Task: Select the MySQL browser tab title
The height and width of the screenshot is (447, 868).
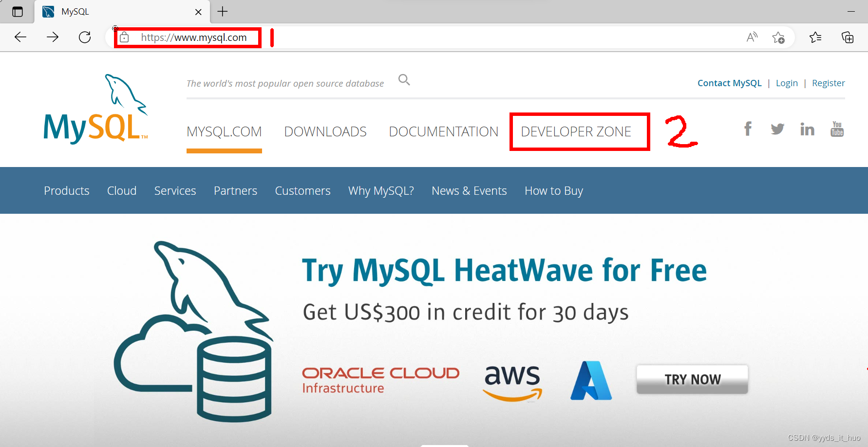Action: pyautogui.click(x=75, y=12)
